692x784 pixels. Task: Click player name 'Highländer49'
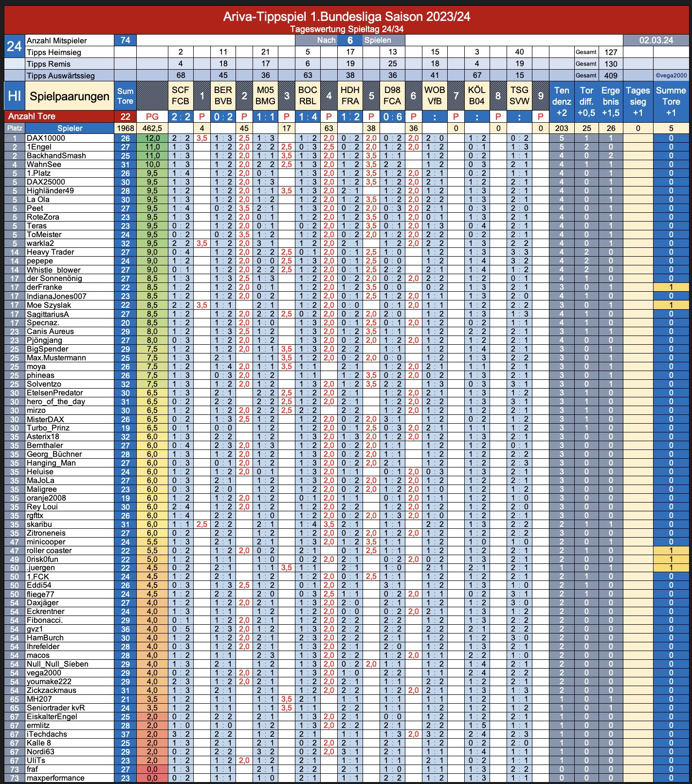[x=50, y=191]
